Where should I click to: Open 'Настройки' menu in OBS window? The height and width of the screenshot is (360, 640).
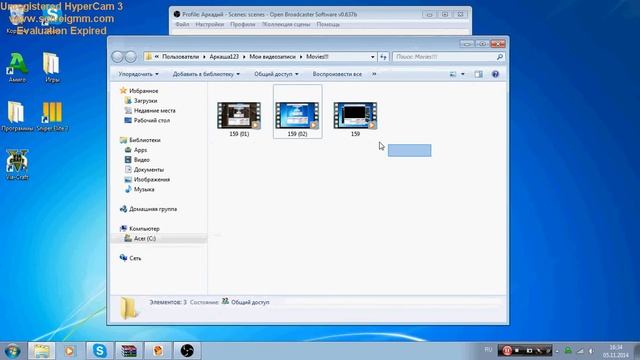[209, 24]
